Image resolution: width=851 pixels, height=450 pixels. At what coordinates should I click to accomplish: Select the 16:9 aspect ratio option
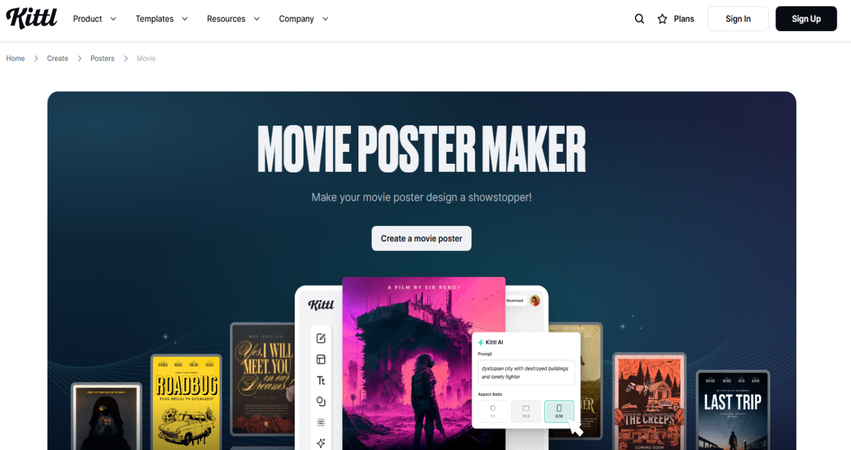tap(525, 411)
